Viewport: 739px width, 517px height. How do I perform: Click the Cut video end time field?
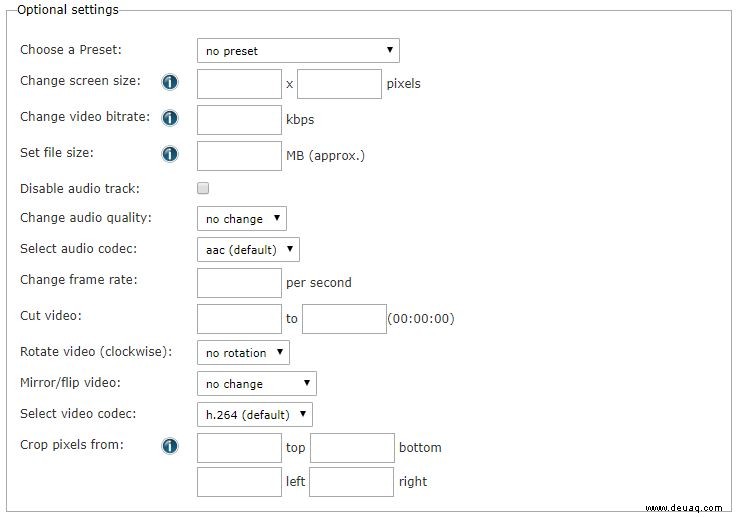point(345,319)
